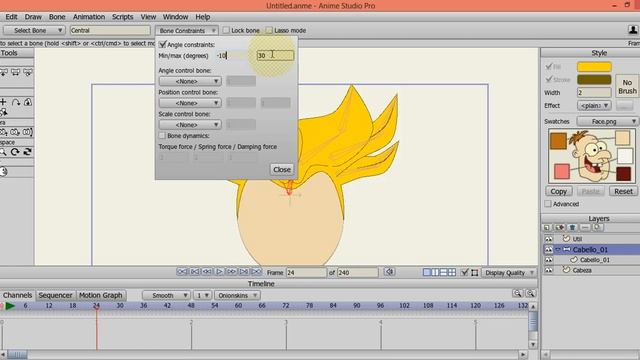Viewport: 640px width, 360px height.
Task: Select the curved-arrow bone rotate tool
Action: pos(16,102)
